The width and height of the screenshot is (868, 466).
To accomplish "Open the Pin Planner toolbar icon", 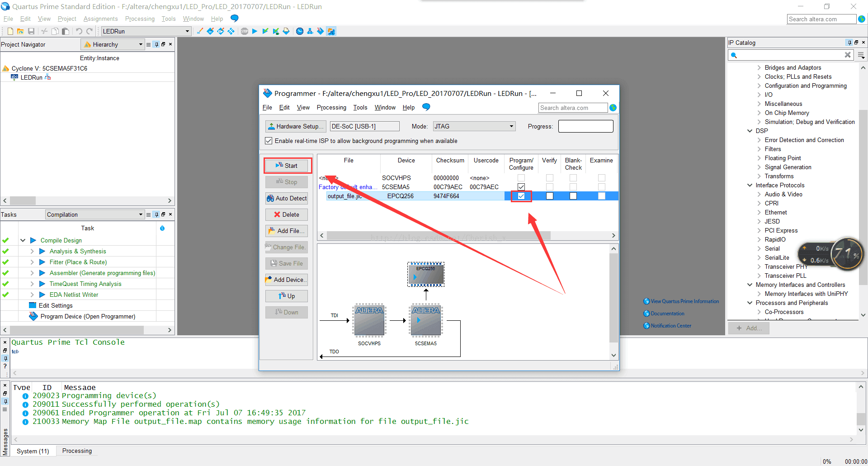I will [x=221, y=31].
